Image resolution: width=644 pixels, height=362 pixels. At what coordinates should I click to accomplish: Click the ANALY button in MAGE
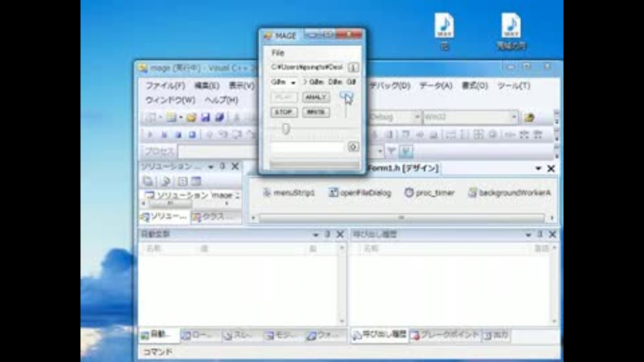[316, 97]
